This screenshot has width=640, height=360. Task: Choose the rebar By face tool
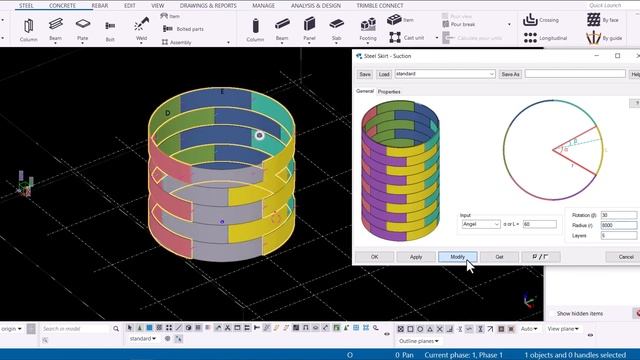pos(602,20)
